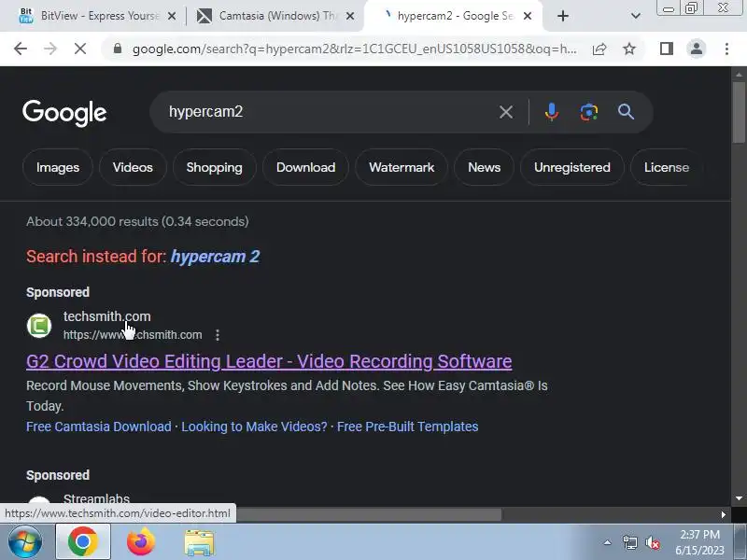Search by image with Google Lens
The width and height of the screenshot is (747, 560).
(589, 112)
